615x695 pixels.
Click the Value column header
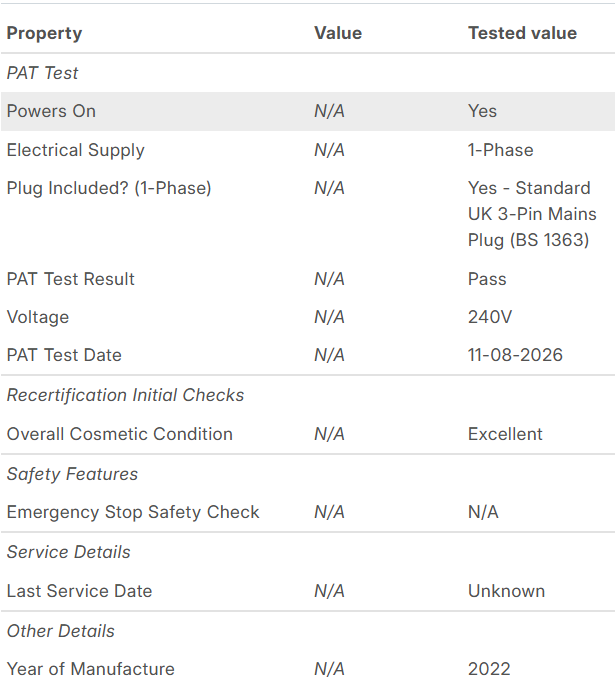tap(338, 33)
